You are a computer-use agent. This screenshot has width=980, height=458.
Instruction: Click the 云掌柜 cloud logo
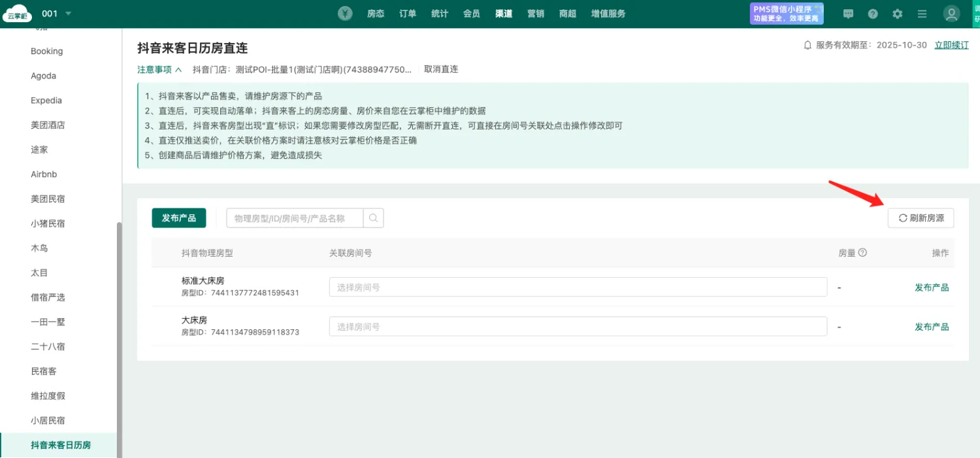coord(18,14)
